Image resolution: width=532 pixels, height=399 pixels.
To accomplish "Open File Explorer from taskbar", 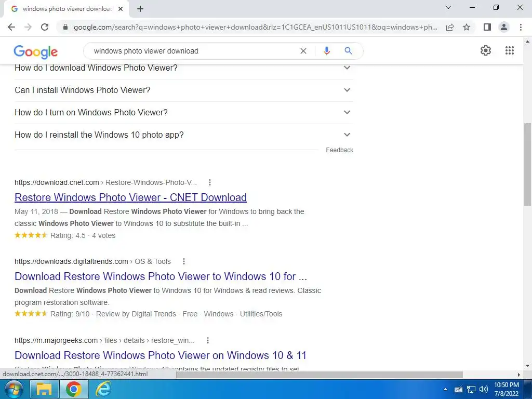I will pos(44,389).
